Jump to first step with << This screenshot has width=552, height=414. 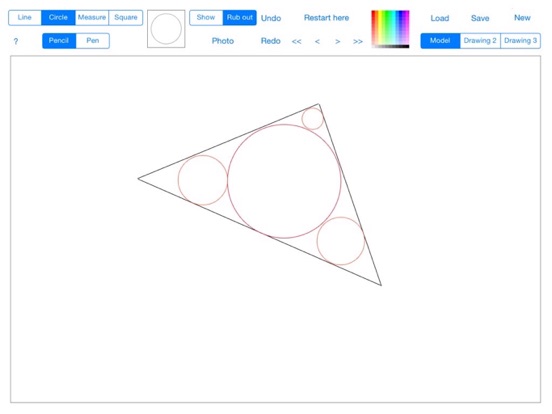coord(297,42)
